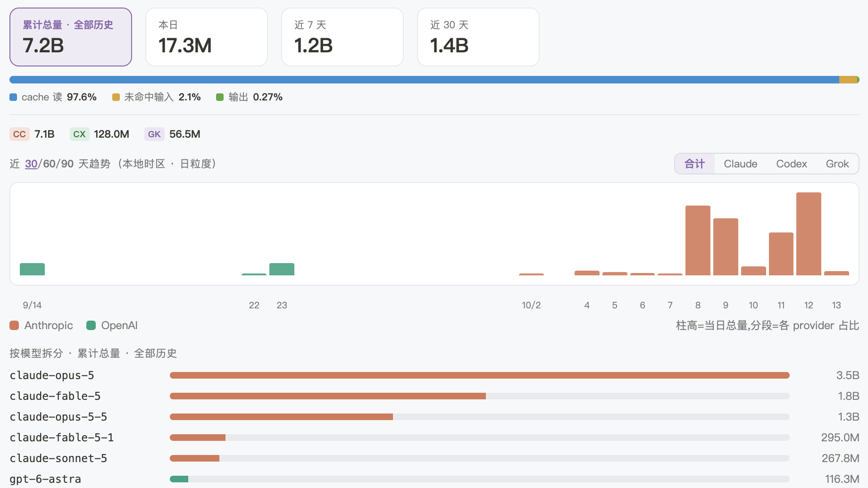Screen dimensions: 868x488
Task: Click the GK badge icon
Action: click(154, 134)
